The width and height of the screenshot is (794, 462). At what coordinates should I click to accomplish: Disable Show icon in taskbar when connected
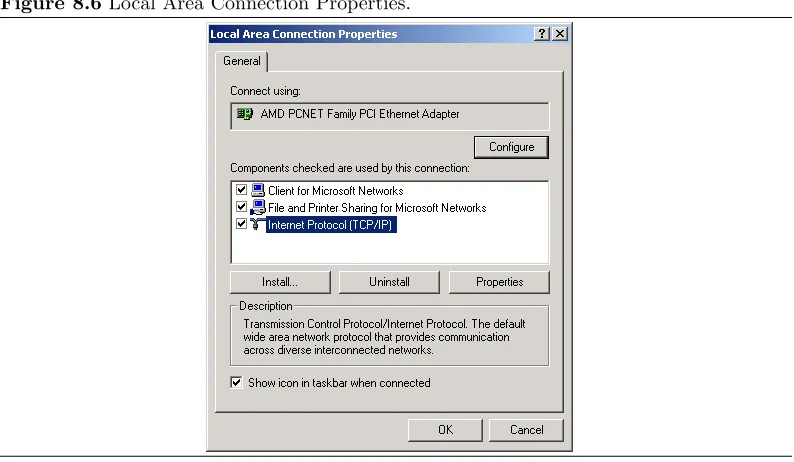[236, 382]
